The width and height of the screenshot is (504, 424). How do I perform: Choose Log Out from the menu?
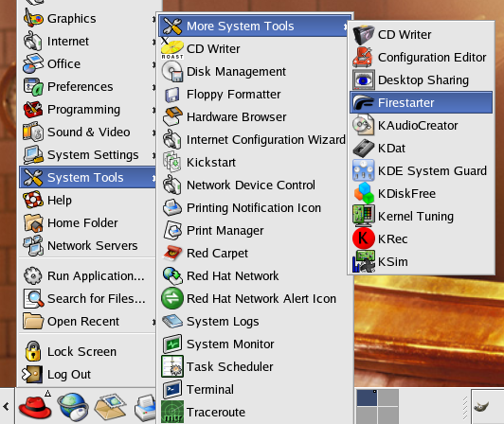87,374
